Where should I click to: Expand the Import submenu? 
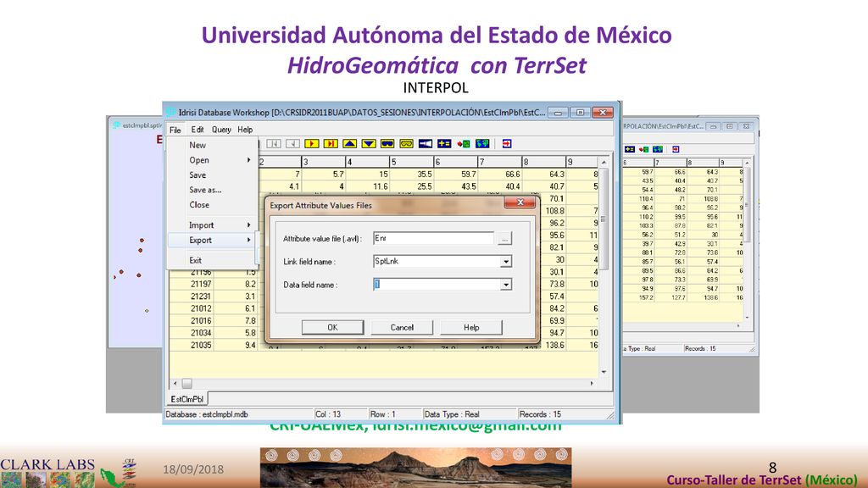[x=211, y=225]
